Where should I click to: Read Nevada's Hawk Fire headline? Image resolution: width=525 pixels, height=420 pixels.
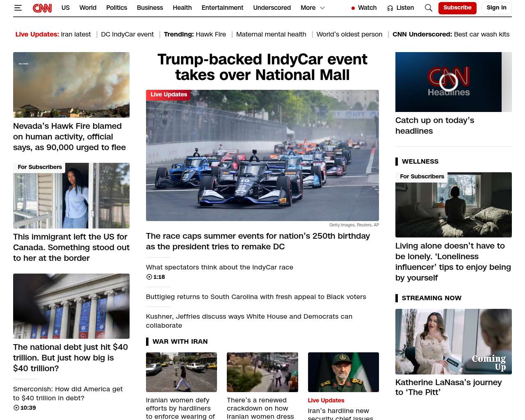[x=69, y=137]
